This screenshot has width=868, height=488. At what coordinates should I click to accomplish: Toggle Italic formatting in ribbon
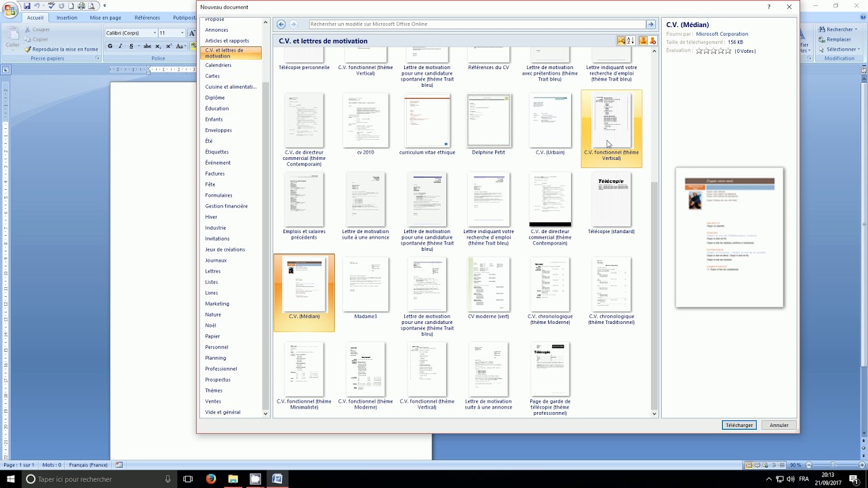(x=120, y=46)
